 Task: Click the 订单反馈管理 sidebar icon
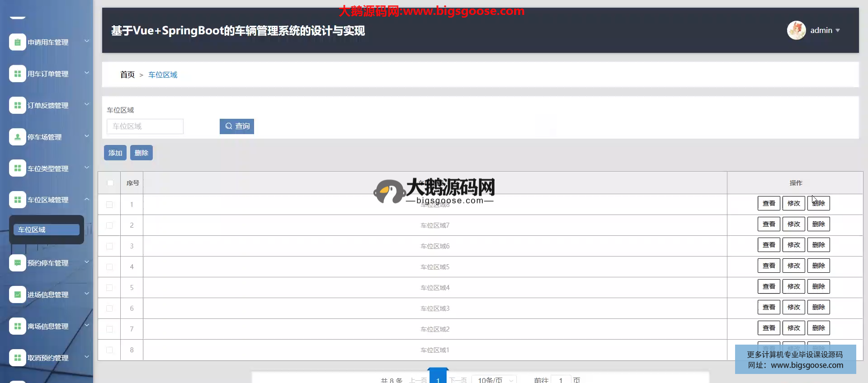pyautogui.click(x=17, y=105)
